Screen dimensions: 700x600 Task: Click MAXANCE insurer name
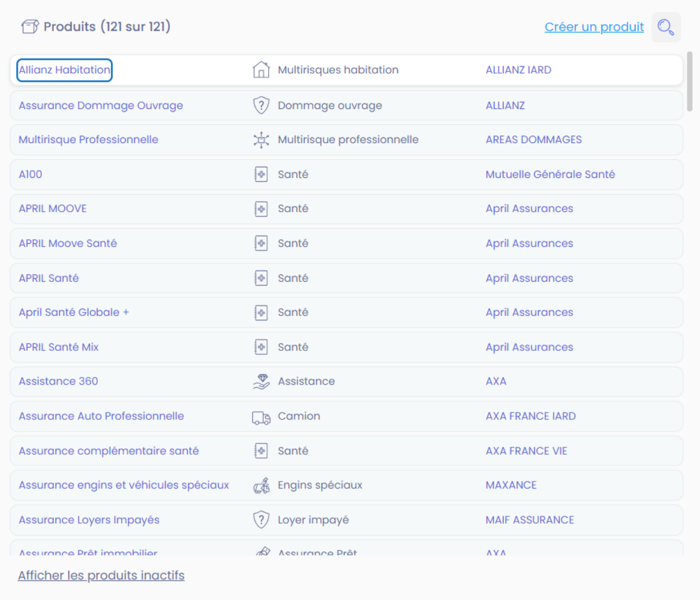click(511, 485)
